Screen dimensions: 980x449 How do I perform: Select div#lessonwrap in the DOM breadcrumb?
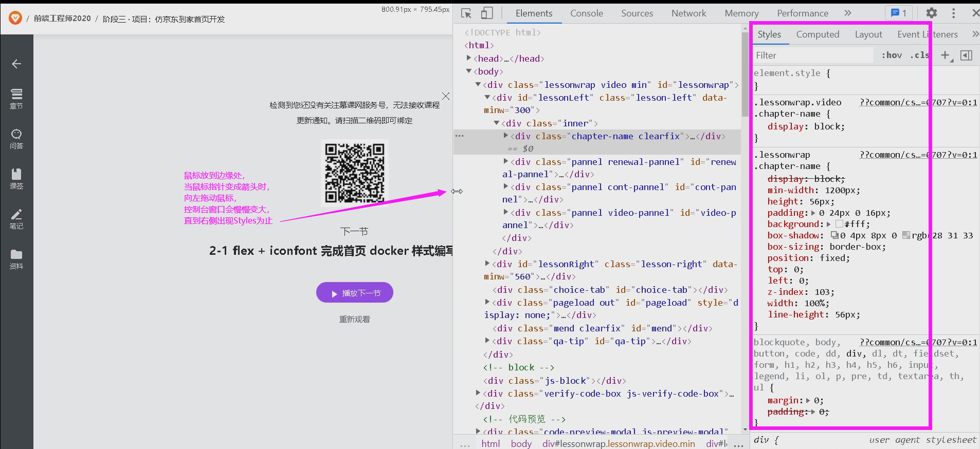click(x=619, y=443)
